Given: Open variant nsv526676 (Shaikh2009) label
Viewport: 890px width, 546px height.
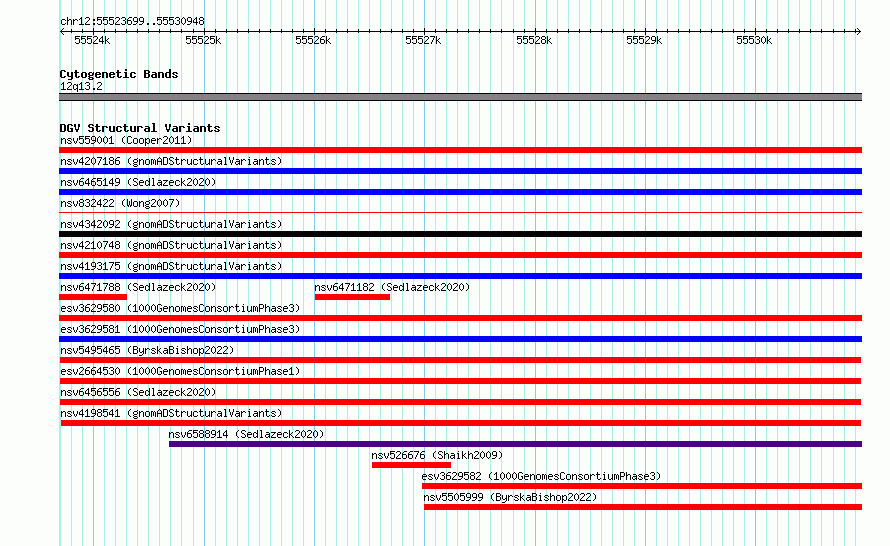Looking at the screenshot, I should pyautogui.click(x=437, y=455).
